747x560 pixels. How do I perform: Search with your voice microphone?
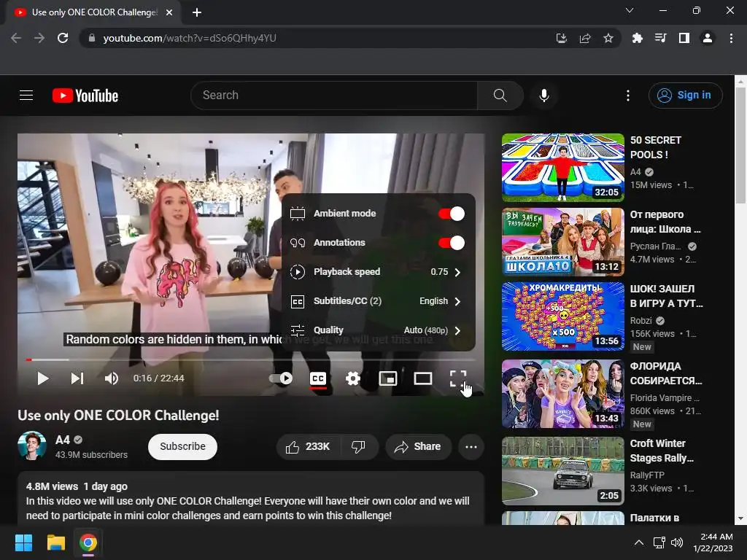click(544, 96)
